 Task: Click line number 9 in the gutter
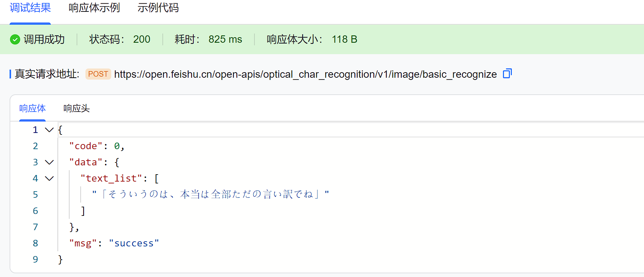[35, 259]
